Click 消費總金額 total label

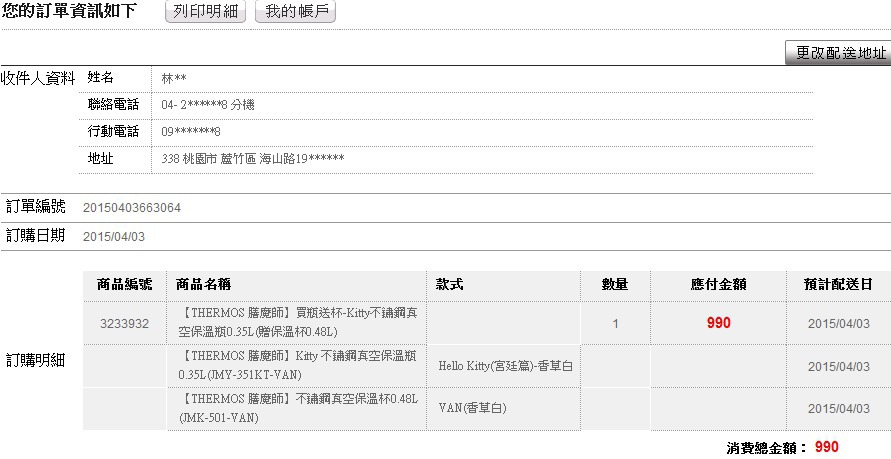(x=767, y=448)
